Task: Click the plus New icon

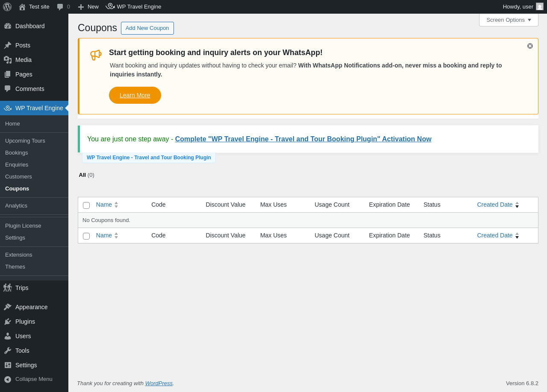Action: click(81, 7)
